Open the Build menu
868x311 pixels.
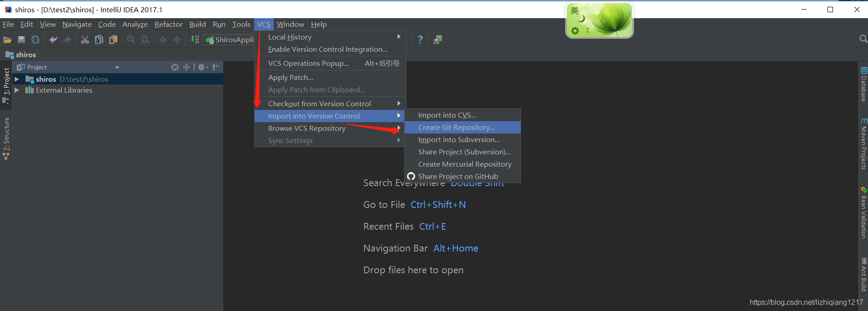(x=198, y=24)
